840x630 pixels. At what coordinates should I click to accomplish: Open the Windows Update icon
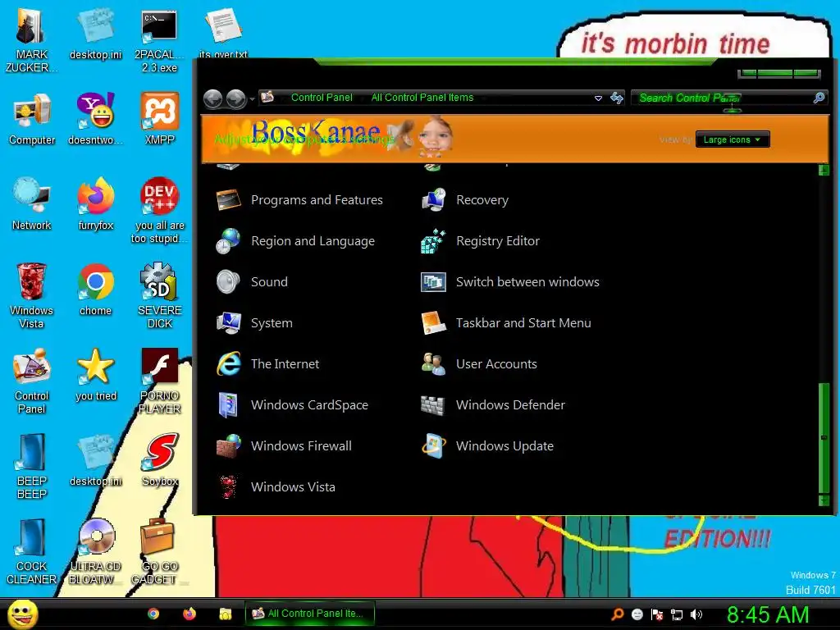point(433,446)
